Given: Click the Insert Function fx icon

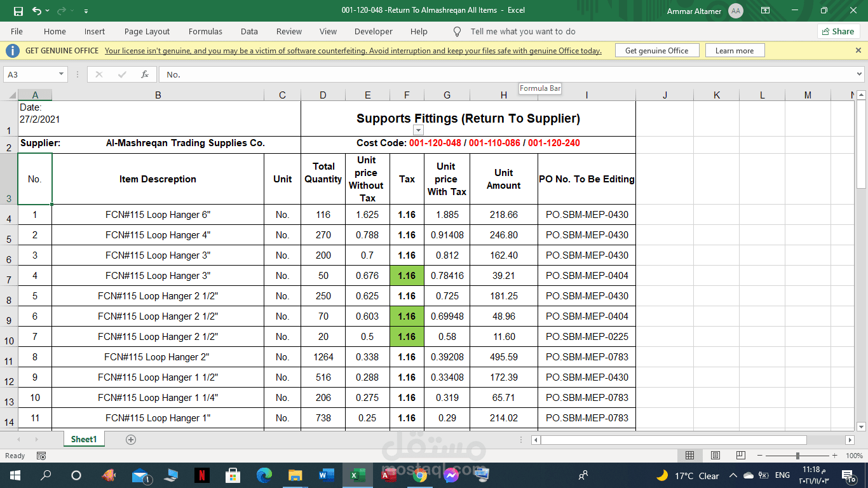Looking at the screenshot, I should pyautogui.click(x=145, y=74).
